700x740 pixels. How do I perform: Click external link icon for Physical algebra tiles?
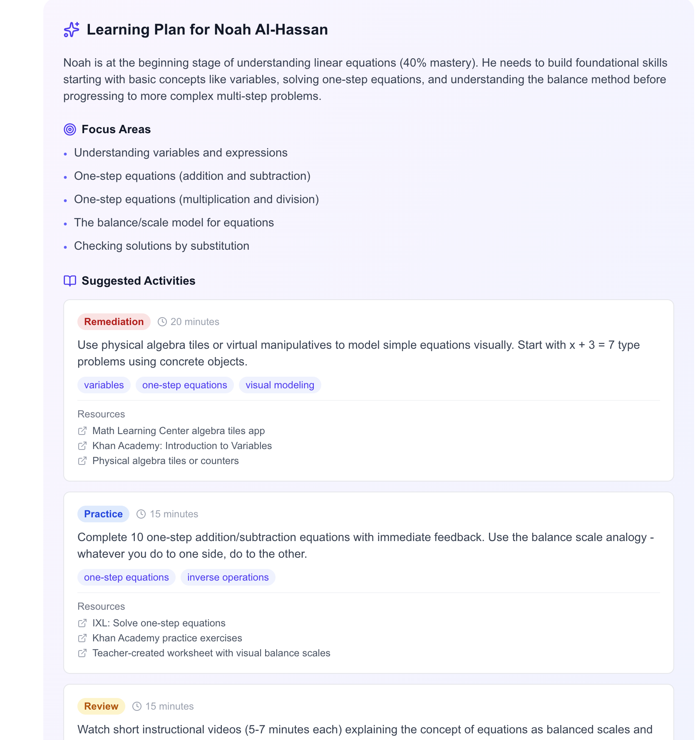[x=82, y=461]
